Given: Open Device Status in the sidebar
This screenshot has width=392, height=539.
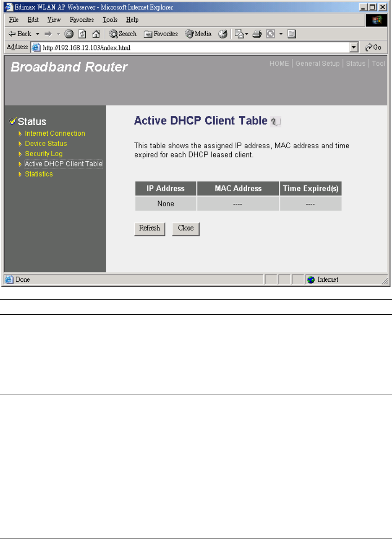Looking at the screenshot, I should (46, 143).
